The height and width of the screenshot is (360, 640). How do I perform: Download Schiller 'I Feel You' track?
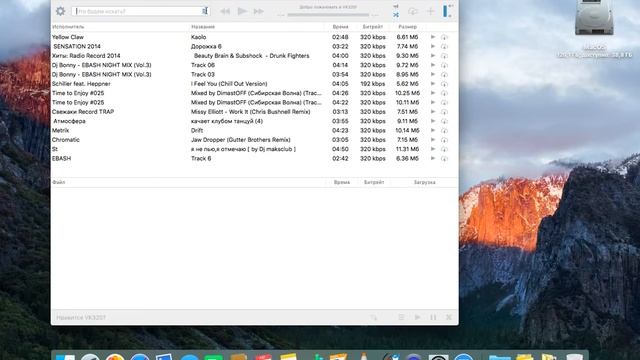coord(444,84)
